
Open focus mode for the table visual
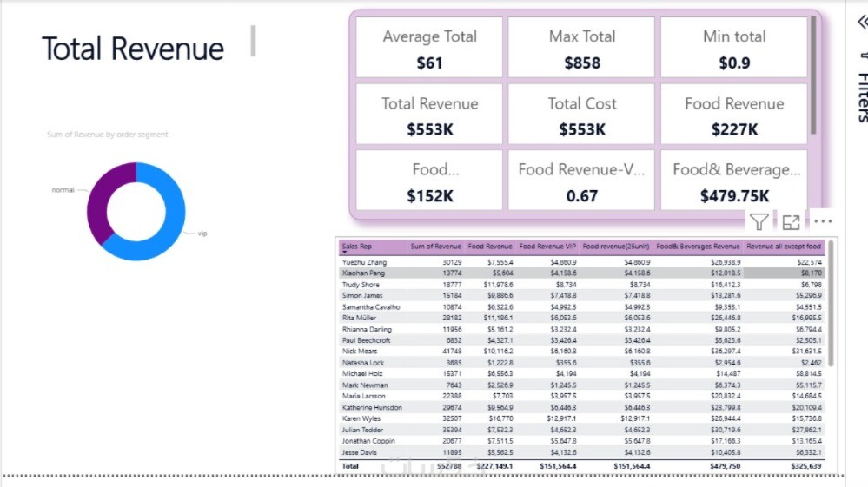(x=791, y=222)
